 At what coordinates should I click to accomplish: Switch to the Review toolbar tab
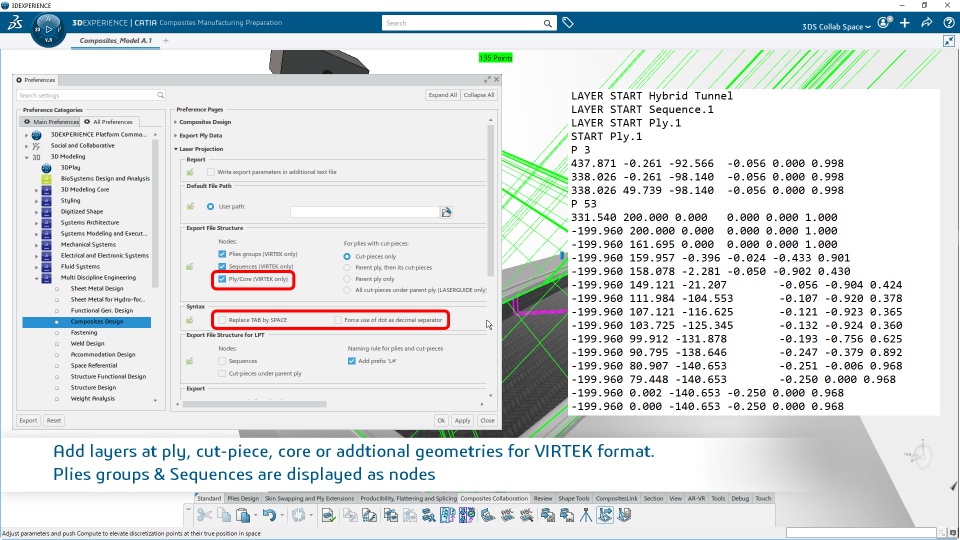point(542,498)
